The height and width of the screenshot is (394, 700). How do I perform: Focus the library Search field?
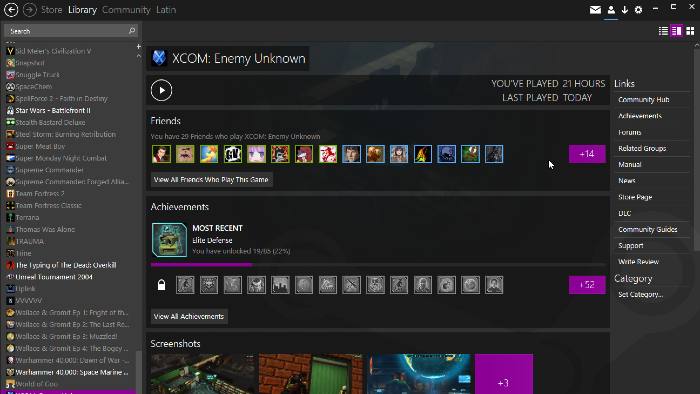[x=71, y=31]
